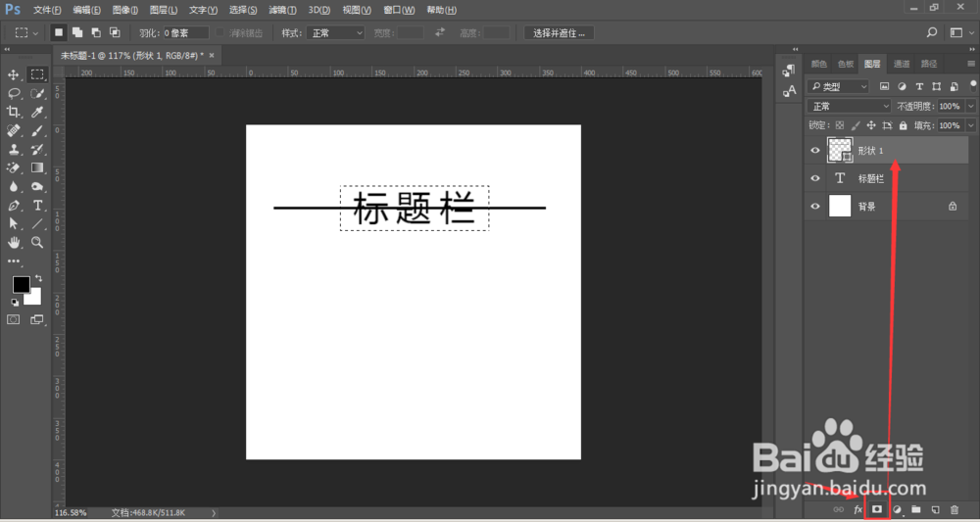Toggle the smart object filter
Viewport: 980px width, 522px height.
(954, 86)
